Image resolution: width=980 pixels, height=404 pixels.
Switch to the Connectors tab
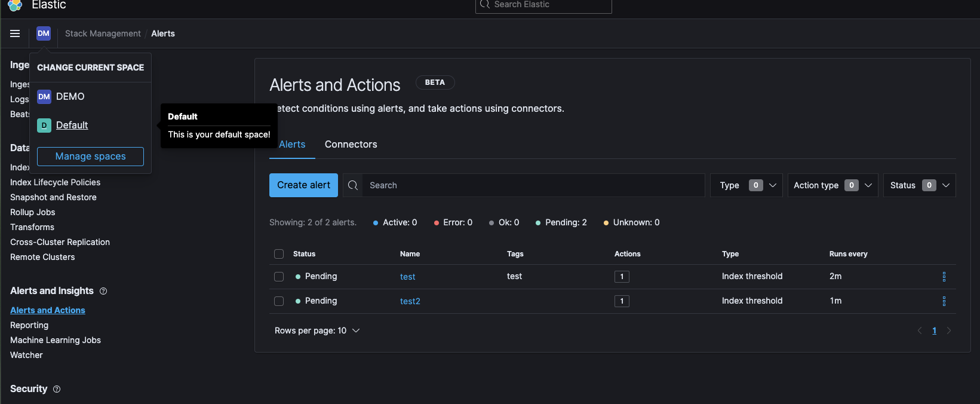[351, 145]
